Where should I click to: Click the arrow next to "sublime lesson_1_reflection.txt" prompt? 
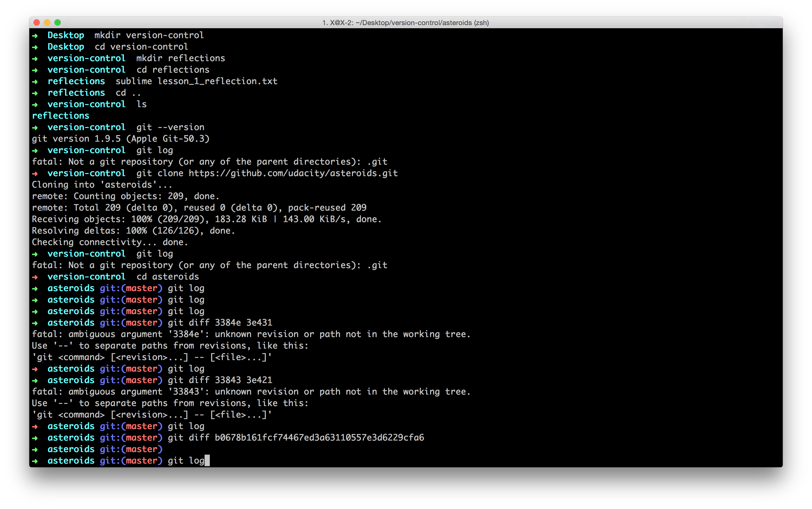pyautogui.click(x=35, y=81)
